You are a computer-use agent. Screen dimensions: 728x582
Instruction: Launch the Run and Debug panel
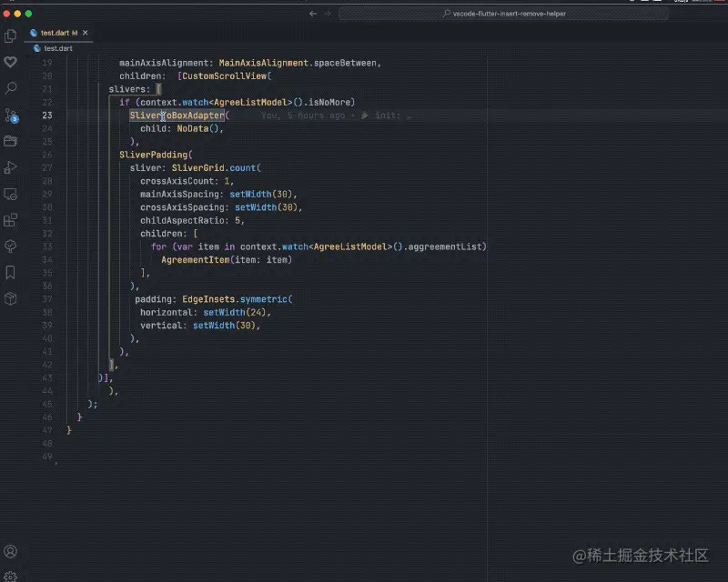click(11, 167)
